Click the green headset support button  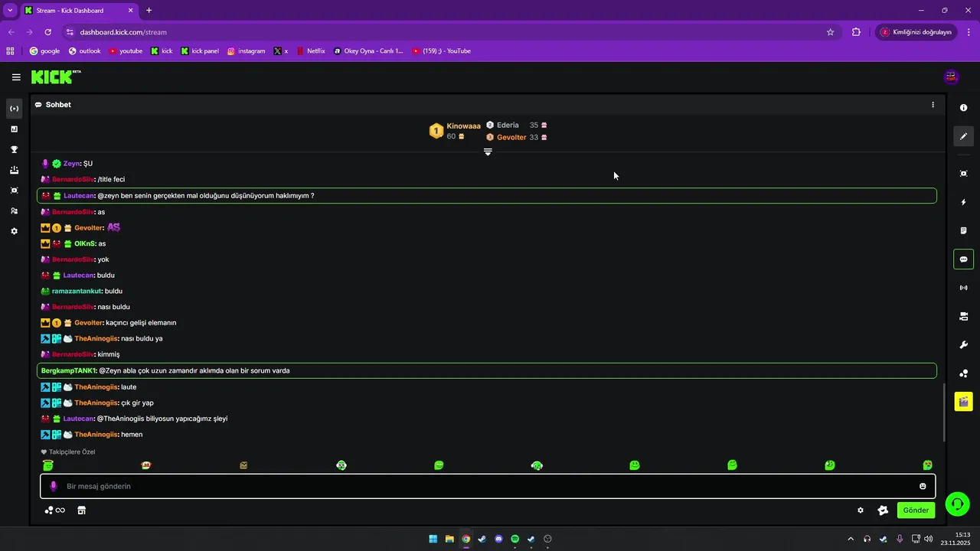coord(957,505)
